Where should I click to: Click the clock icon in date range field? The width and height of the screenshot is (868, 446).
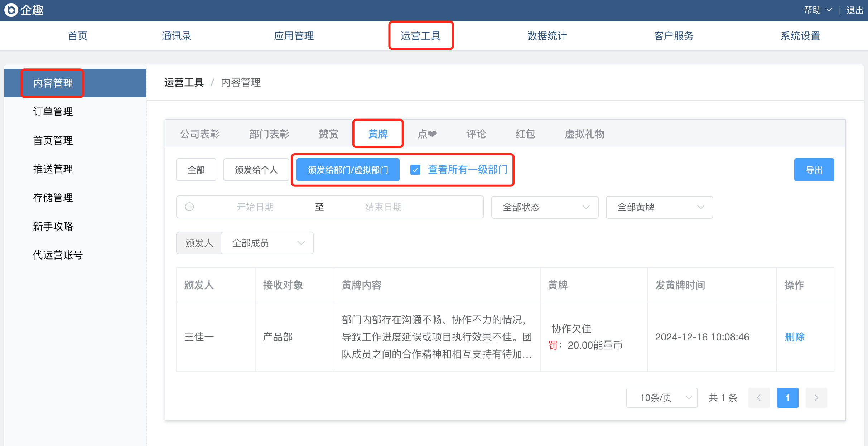(189, 207)
